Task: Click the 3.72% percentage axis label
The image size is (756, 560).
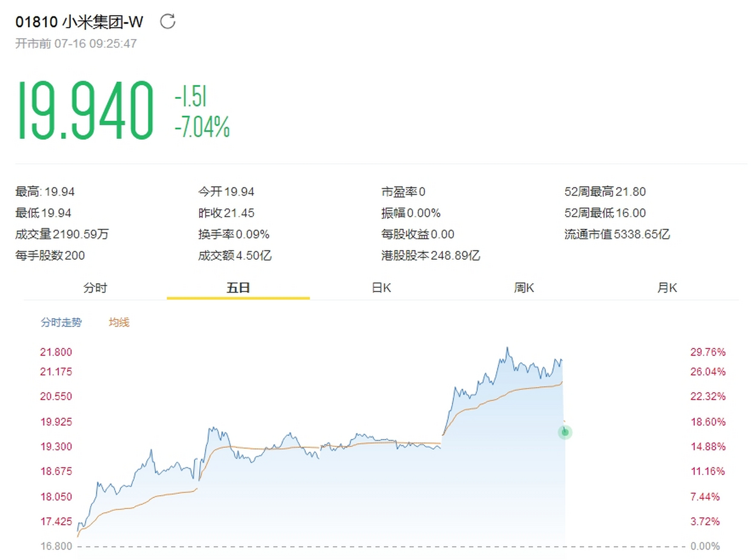Action: (x=705, y=521)
